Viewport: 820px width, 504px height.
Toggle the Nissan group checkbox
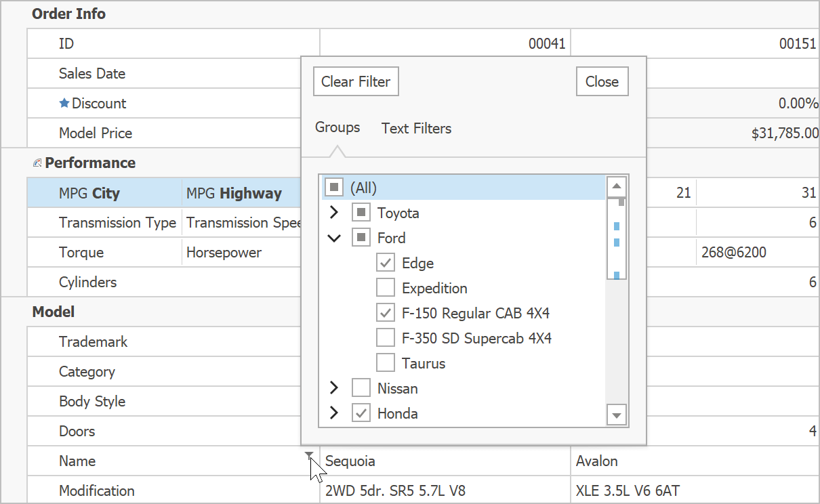tap(361, 388)
